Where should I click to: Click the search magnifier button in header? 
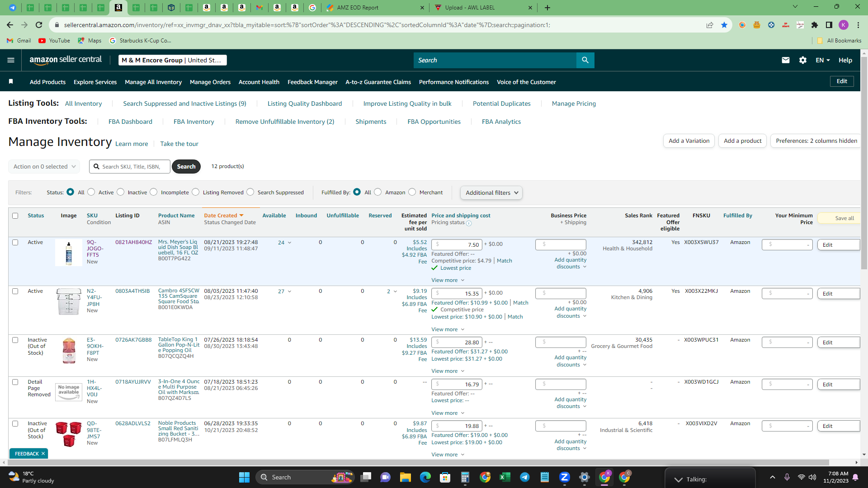point(585,60)
